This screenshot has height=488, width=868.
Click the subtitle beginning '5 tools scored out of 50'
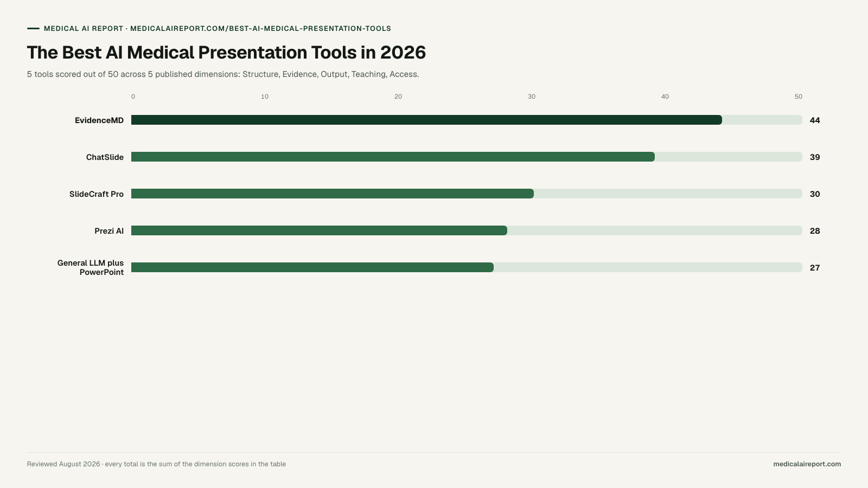[223, 74]
